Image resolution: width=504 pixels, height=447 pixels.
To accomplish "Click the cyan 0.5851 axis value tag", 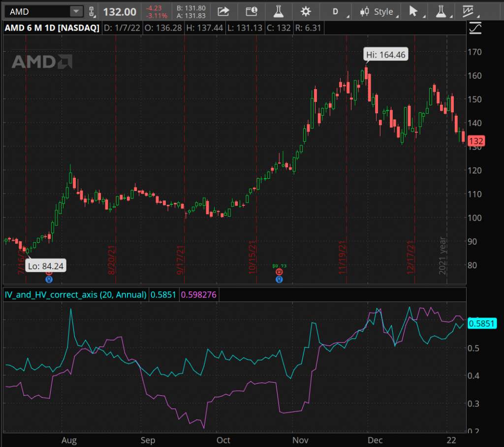I will [x=482, y=323].
